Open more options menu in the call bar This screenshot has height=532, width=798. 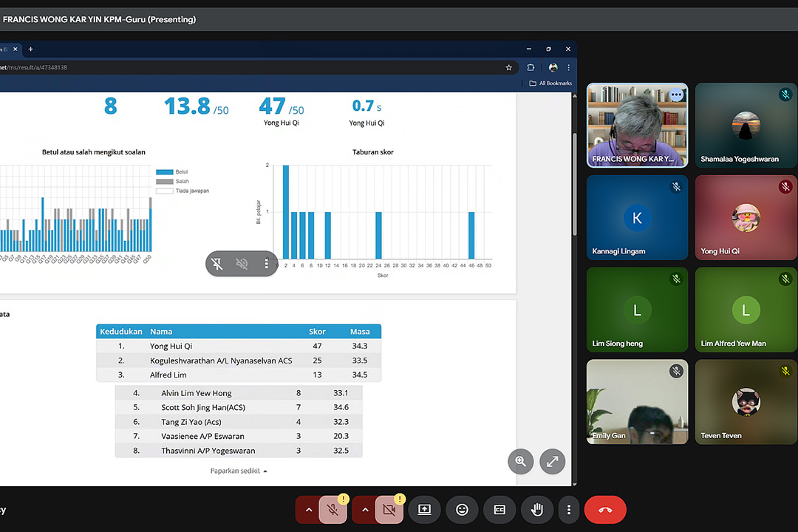point(569,510)
